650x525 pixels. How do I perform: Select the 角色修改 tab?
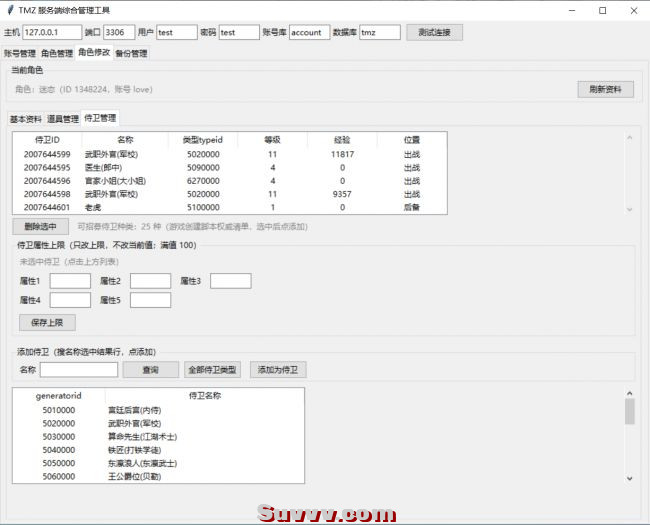coord(94,52)
